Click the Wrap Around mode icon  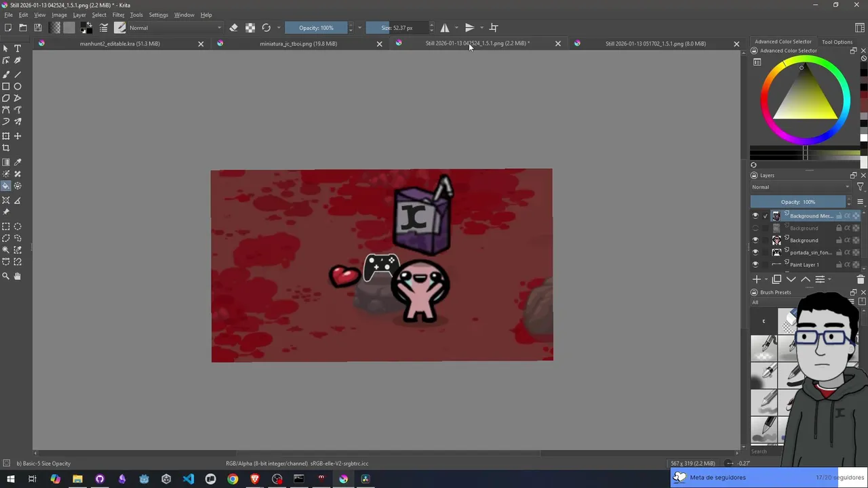[x=494, y=28]
